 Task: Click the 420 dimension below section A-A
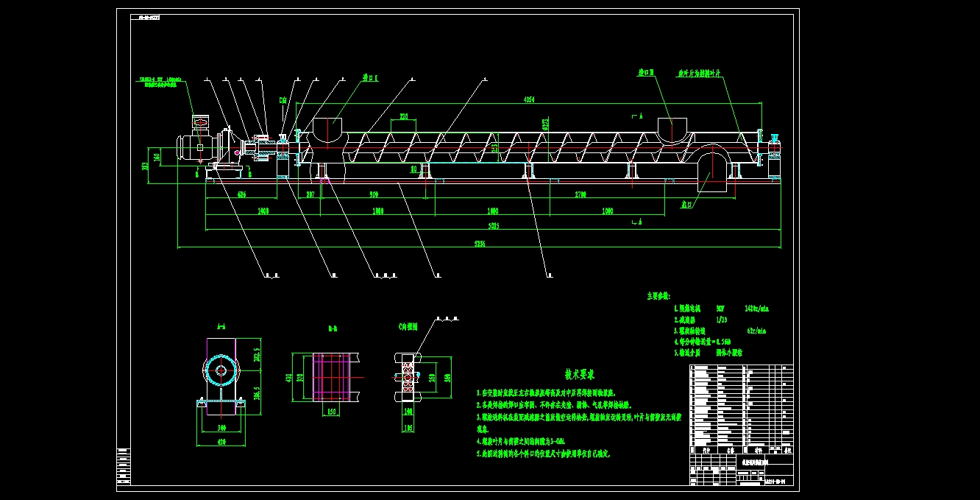(x=220, y=442)
